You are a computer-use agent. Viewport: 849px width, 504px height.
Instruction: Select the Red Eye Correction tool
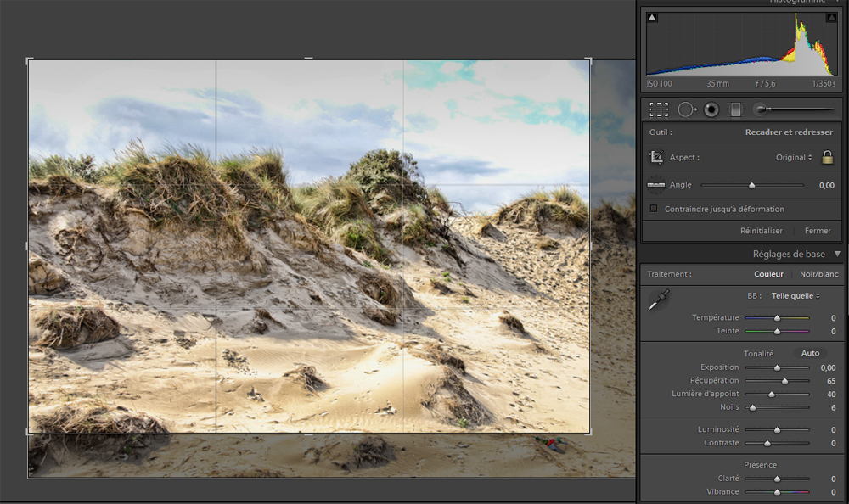[x=711, y=110]
